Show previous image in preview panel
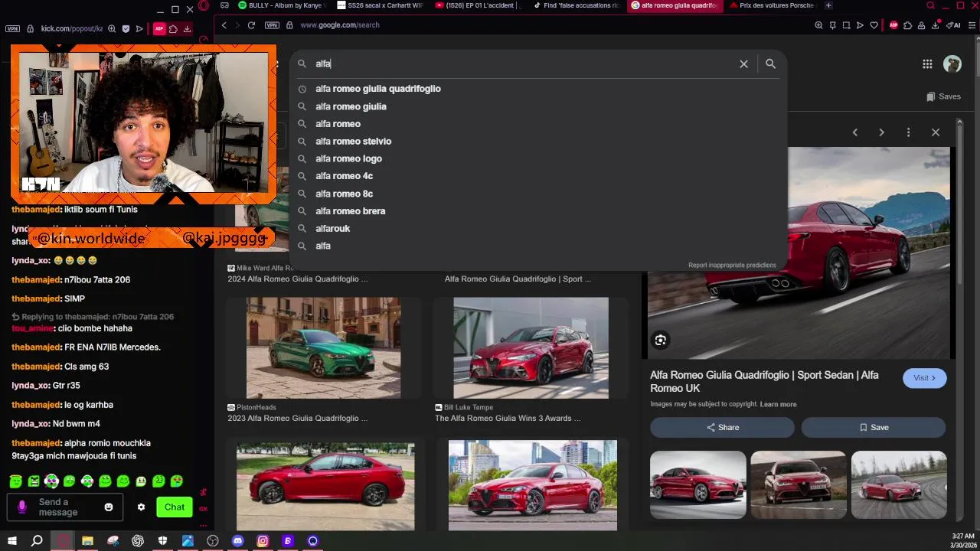 click(x=855, y=132)
